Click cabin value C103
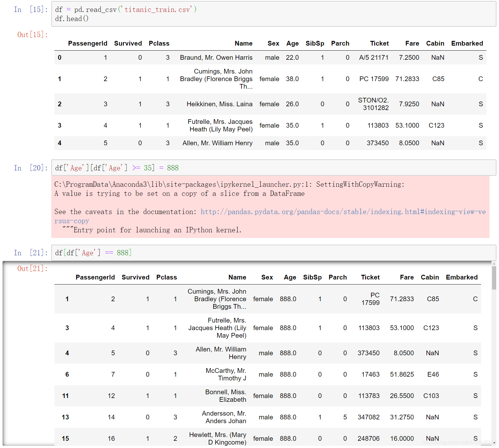Screen dimensions: 499x448 (431, 396)
